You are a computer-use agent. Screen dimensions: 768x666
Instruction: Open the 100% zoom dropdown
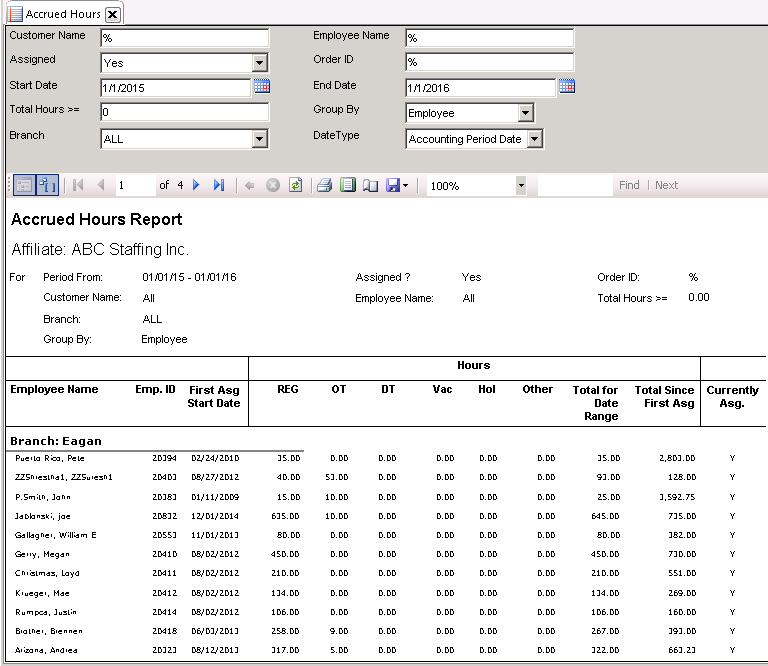pos(521,186)
